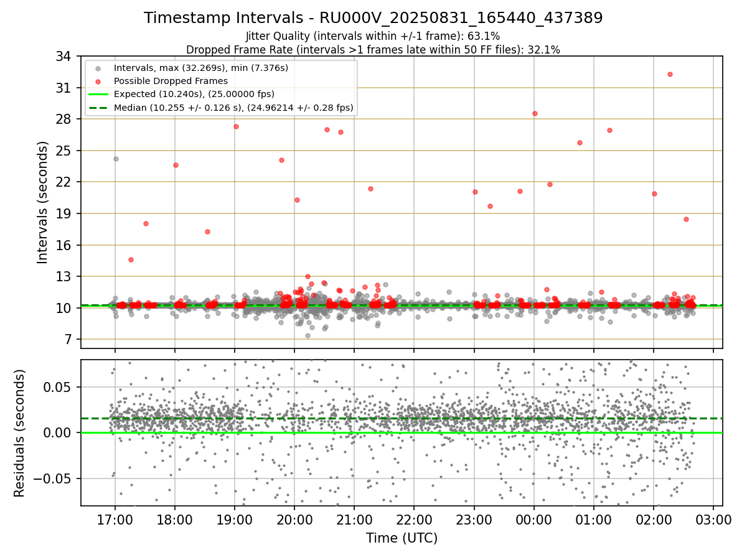Click the highest red point near 32 seconds
Viewport: 747px width, 560px height.
(670, 74)
